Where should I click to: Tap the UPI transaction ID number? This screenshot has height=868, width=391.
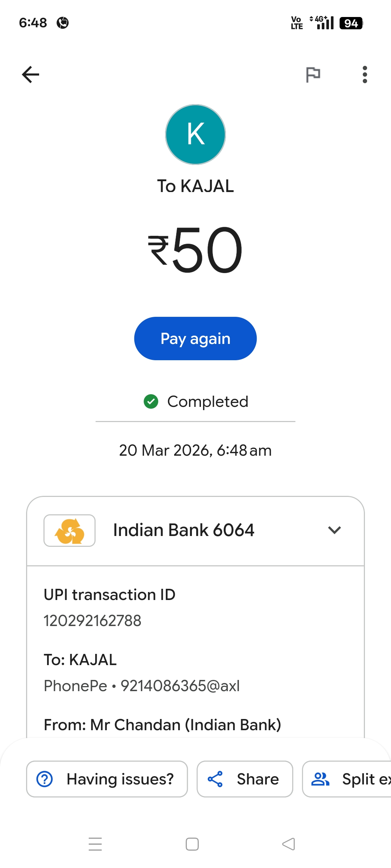(93, 621)
